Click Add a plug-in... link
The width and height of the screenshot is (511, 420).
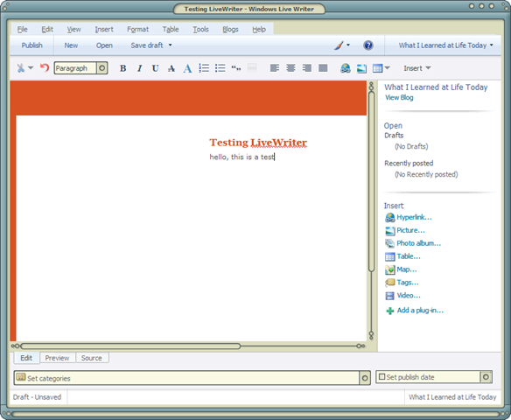coord(420,311)
